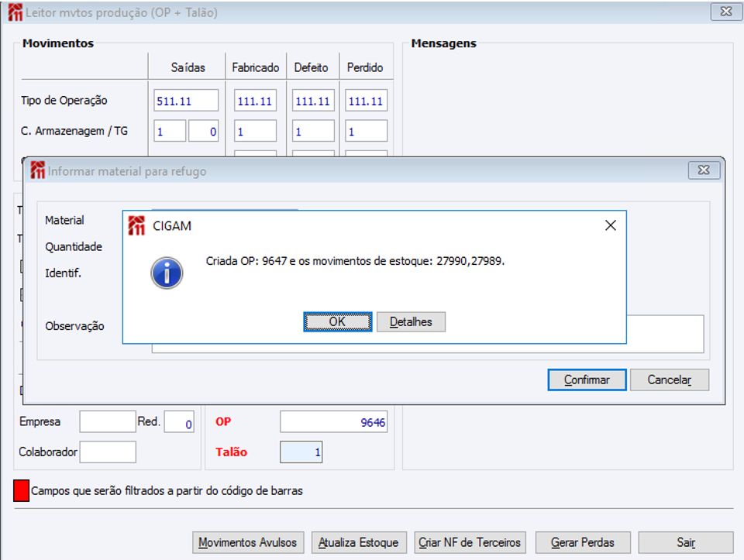Close the CIGAM message box

[x=611, y=225]
